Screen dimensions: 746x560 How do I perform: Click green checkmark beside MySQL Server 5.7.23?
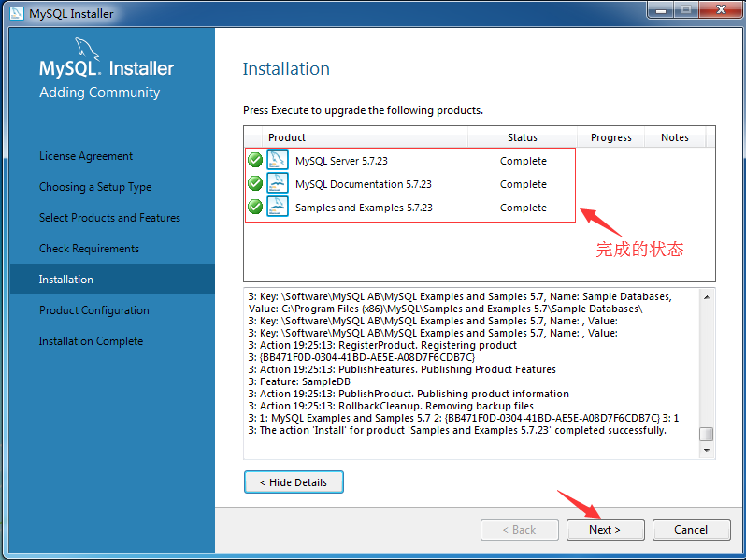[255, 160]
